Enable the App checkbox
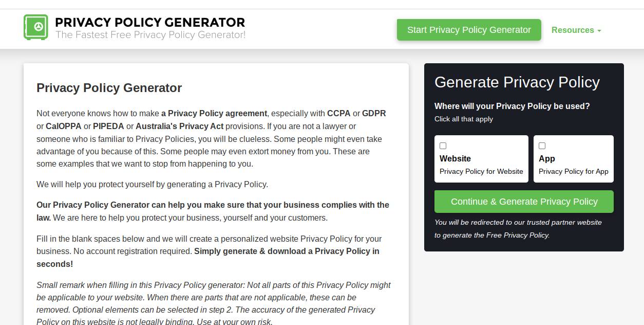 542,146
